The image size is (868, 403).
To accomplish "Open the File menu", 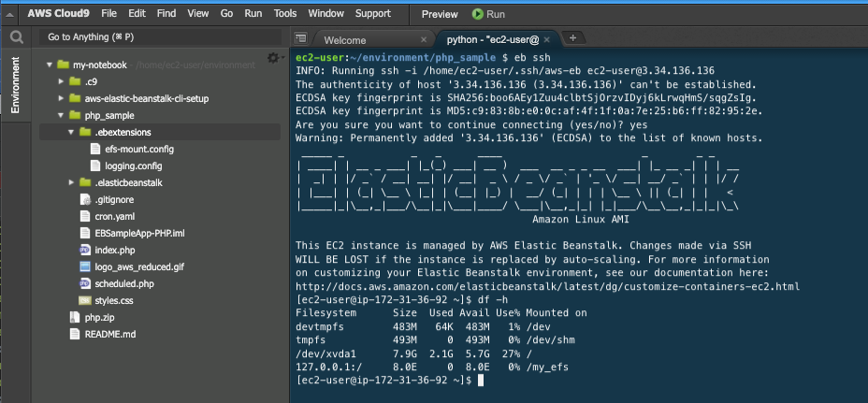I will pos(109,13).
